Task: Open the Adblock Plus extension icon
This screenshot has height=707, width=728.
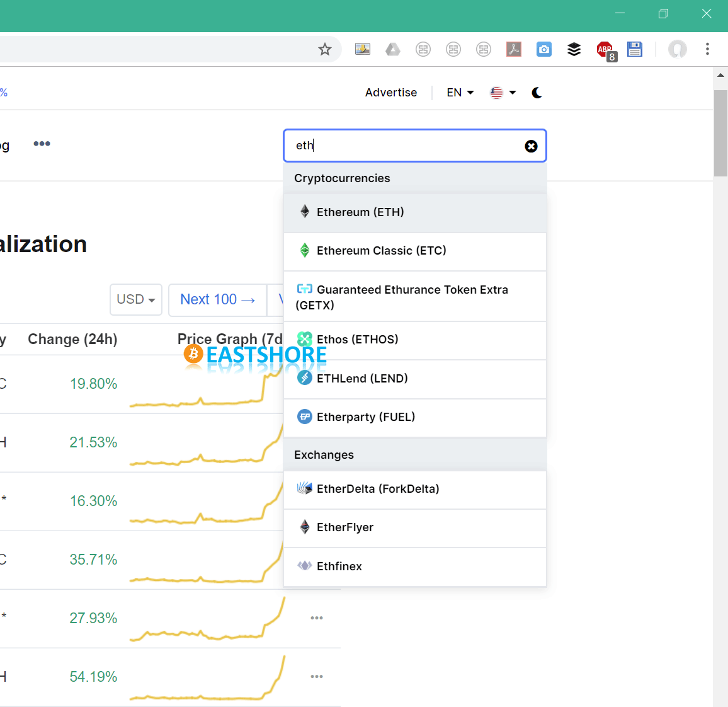Action: (605, 50)
